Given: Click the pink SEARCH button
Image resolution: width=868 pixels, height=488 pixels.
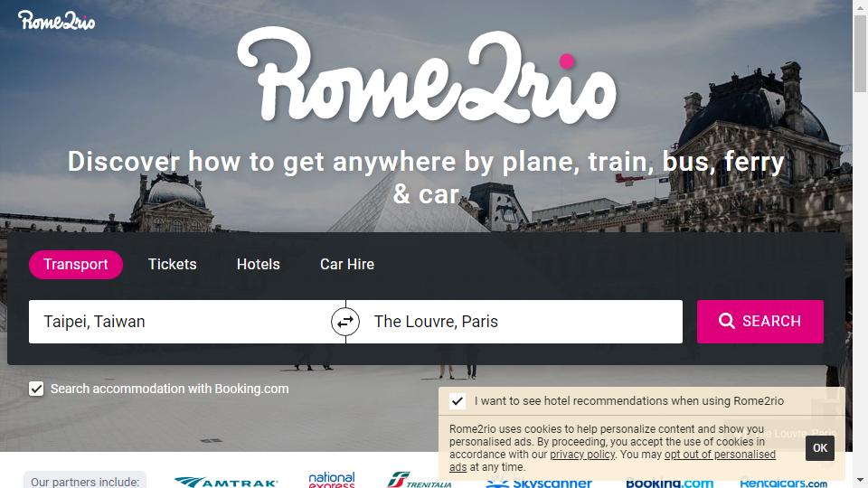Looking at the screenshot, I should tap(760, 322).
